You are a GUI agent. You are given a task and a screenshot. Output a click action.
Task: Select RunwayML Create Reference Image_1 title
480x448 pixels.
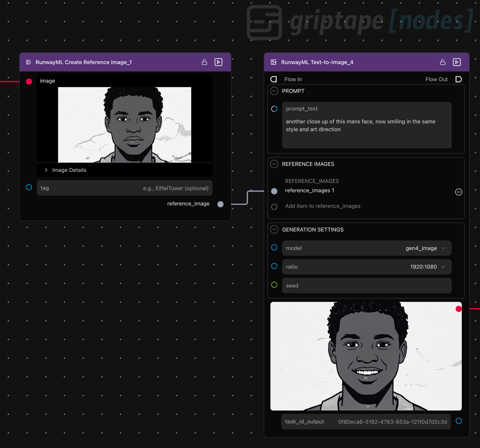pyautogui.click(x=83, y=62)
